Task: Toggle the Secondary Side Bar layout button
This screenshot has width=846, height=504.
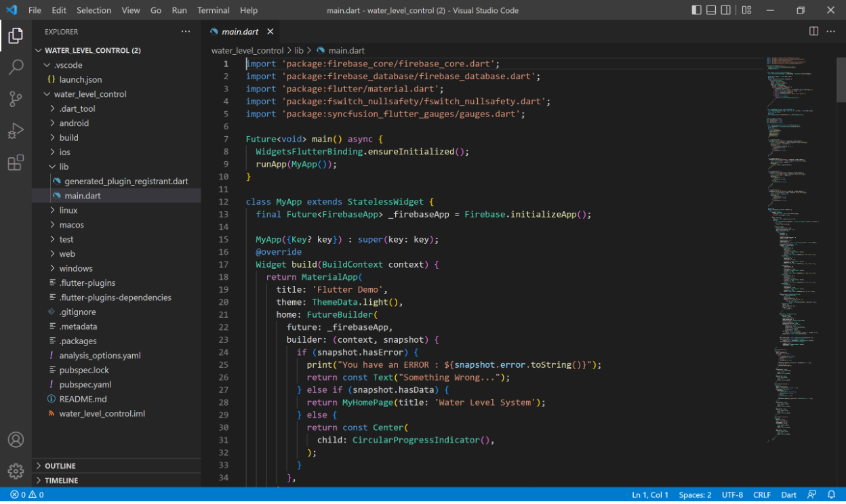Action: coord(726,10)
